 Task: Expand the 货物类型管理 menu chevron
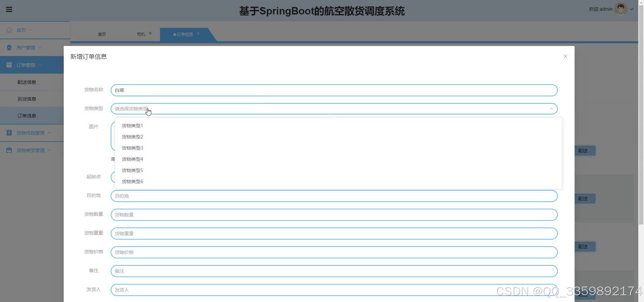[x=49, y=150]
